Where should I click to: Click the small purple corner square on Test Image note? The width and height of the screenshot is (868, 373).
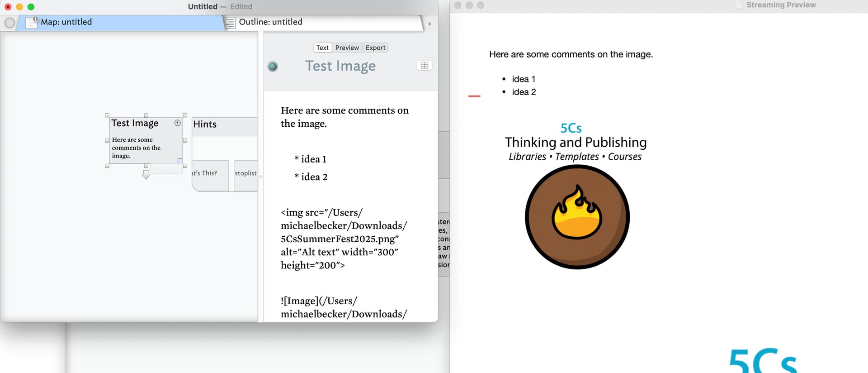click(x=180, y=161)
